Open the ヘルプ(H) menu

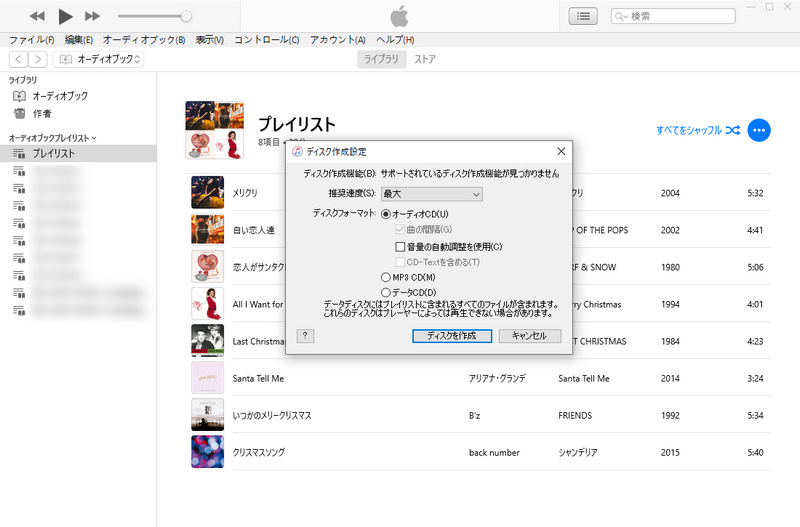coord(395,40)
